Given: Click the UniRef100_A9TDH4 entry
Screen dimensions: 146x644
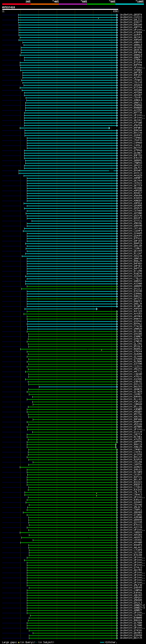Looking at the screenshot, I should [131, 93].
